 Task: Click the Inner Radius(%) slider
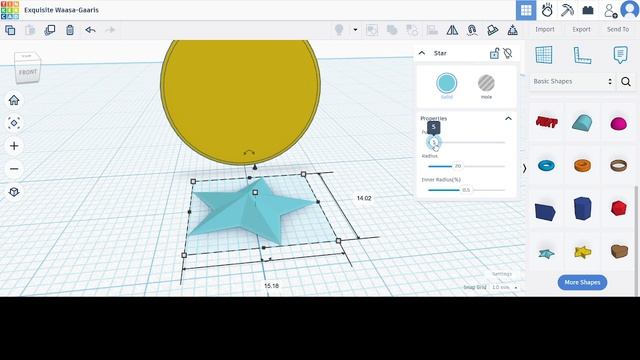pos(466,190)
